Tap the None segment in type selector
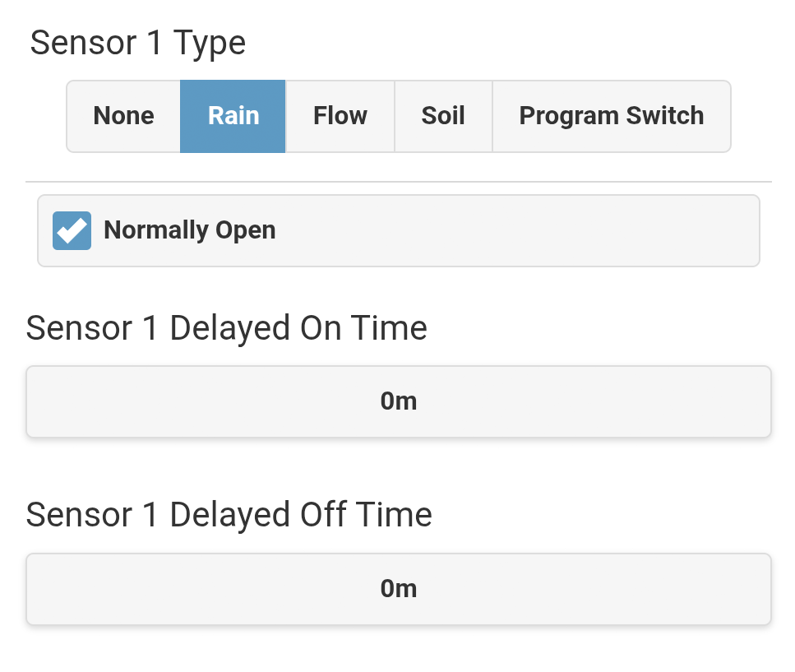This screenshot has width=795, height=672. pyautogui.click(x=123, y=116)
